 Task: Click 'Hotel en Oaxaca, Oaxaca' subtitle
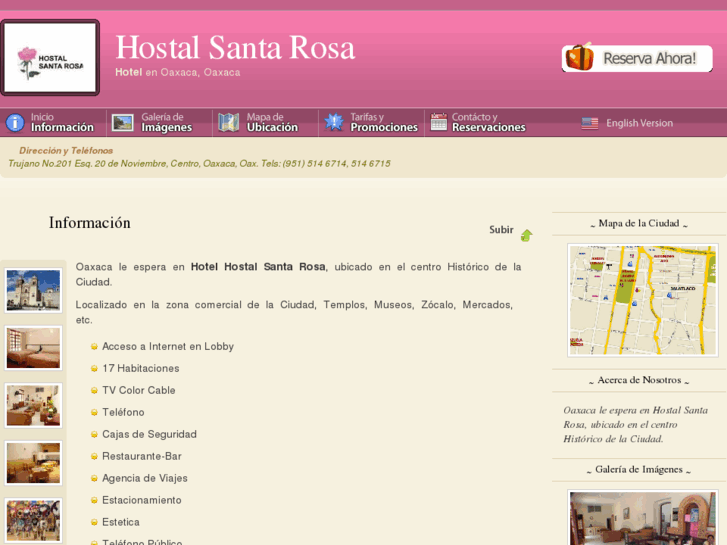(178, 72)
